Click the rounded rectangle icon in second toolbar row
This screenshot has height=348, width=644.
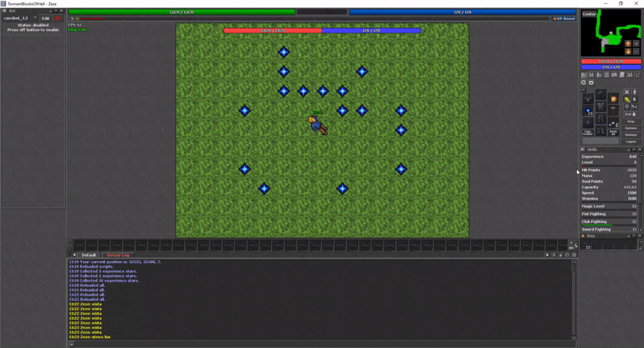click(x=591, y=82)
